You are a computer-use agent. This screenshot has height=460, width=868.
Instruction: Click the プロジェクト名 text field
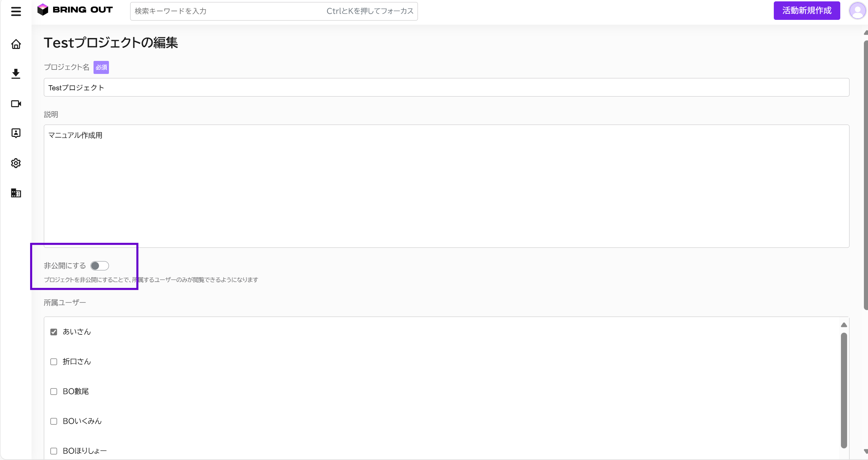click(x=446, y=88)
